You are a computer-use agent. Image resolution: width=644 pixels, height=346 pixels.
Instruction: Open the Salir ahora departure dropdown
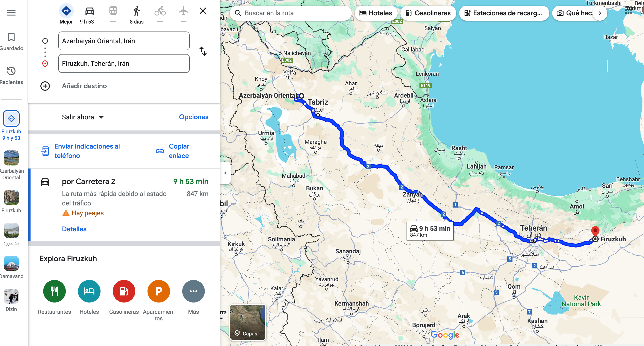83,117
